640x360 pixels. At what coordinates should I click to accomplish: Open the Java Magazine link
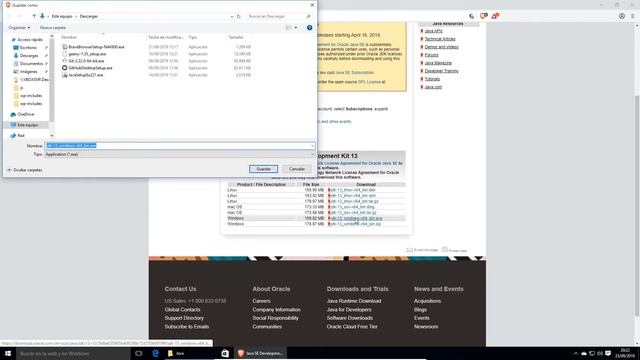pyautogui.click(x=438, y=63)
